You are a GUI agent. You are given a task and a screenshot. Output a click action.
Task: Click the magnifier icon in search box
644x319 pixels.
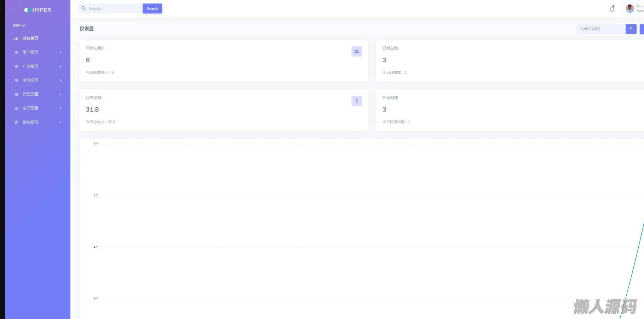[x=83, y=8]
